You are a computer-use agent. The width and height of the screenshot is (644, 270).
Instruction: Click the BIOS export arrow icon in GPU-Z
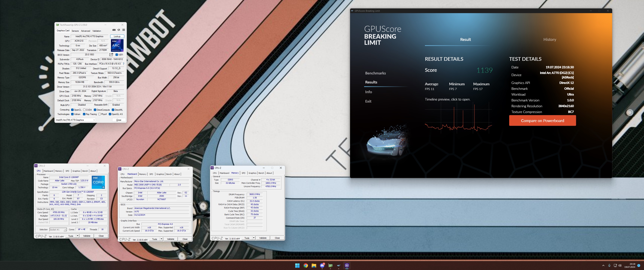click(x=111, y=55)
